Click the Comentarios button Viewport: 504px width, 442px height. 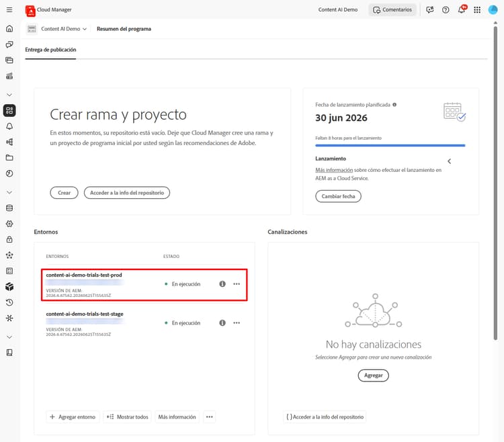(392, 10)
